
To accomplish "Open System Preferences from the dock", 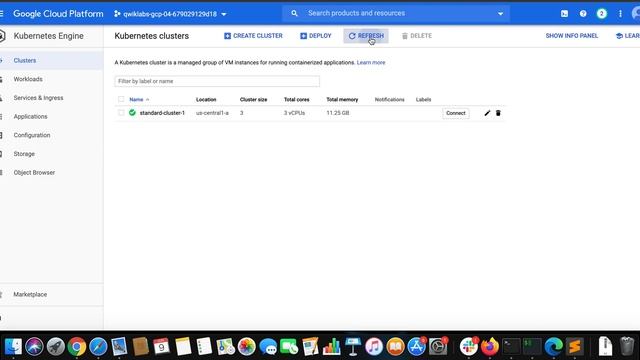I will [438, 347].
